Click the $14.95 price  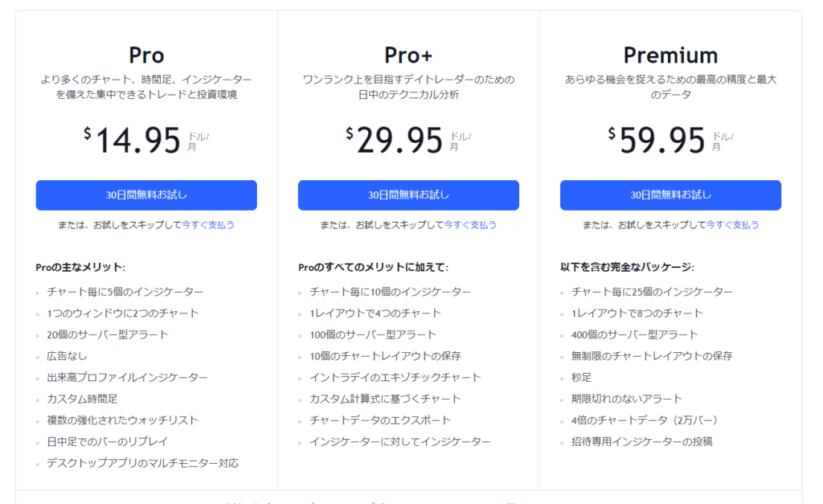pyautogui.click(x=133, y=140)
